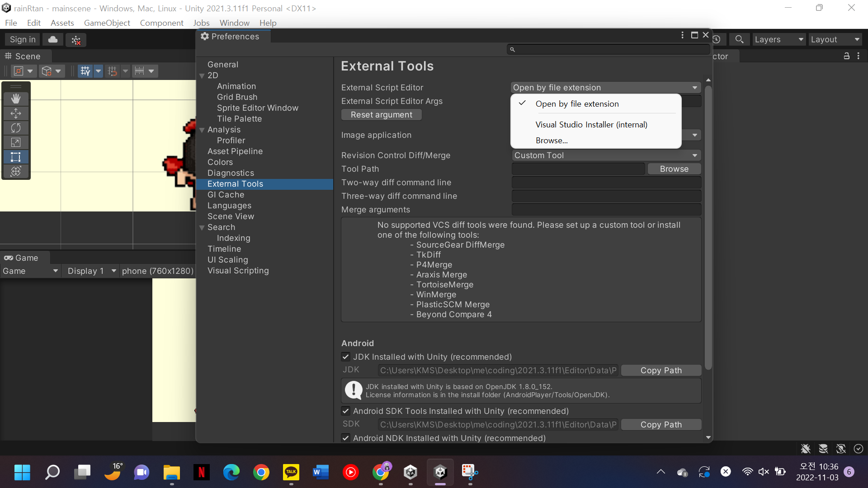Click the status bar checkmark activity icon
The image size is (868, 488).
[x=859, y=449]
